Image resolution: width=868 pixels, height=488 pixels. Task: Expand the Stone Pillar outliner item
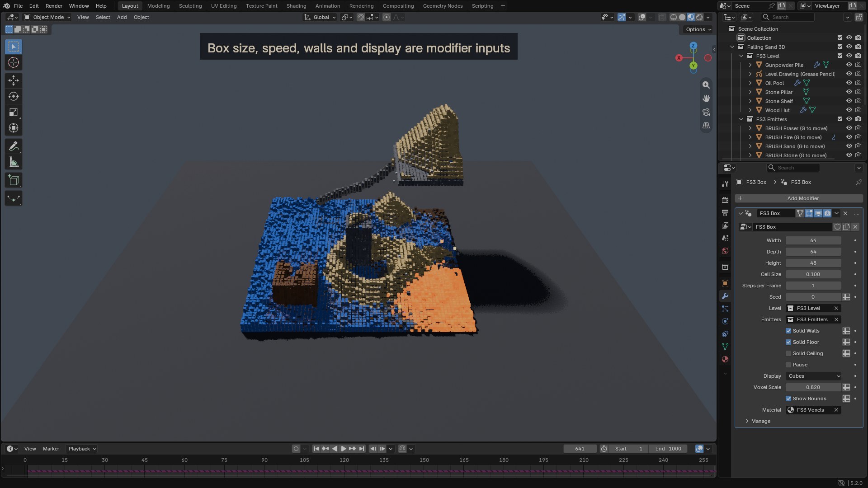pos(750,92)
